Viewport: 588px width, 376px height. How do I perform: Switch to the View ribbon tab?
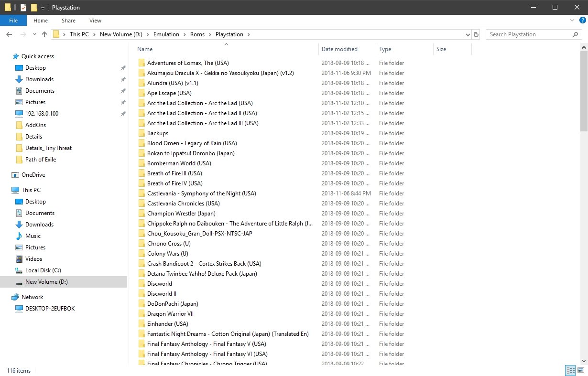[95, 21]
